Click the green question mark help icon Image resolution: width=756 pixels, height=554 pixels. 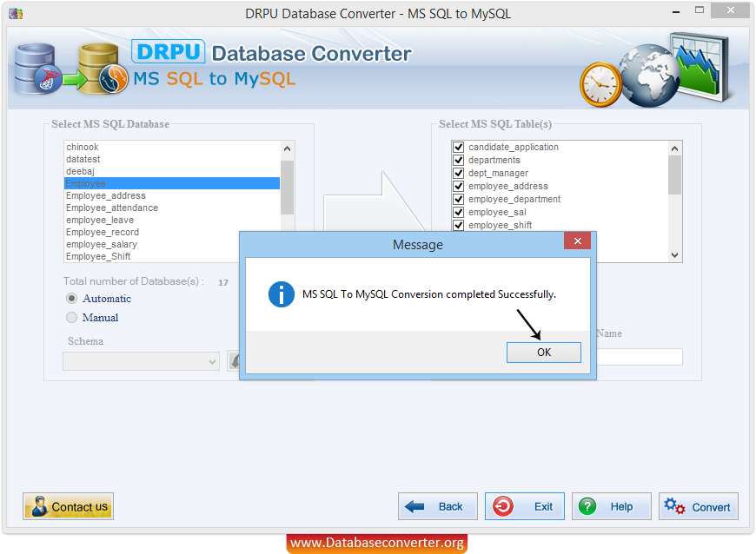(x=587, y=506)
